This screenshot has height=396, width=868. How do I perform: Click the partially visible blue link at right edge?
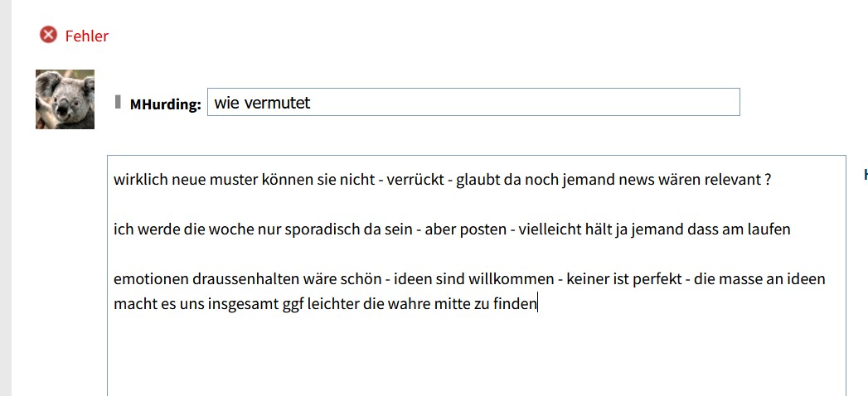865,174
